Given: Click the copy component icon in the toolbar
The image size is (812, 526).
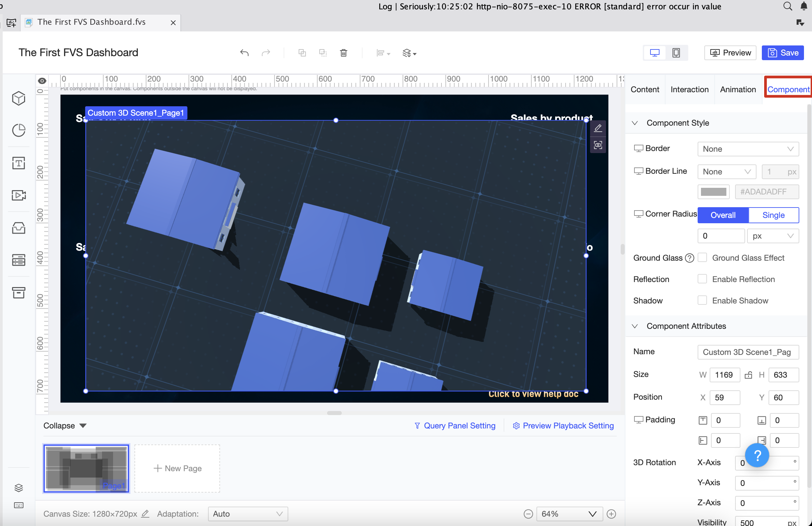Looking at the screenshot, I should click(x=302, y=53).
